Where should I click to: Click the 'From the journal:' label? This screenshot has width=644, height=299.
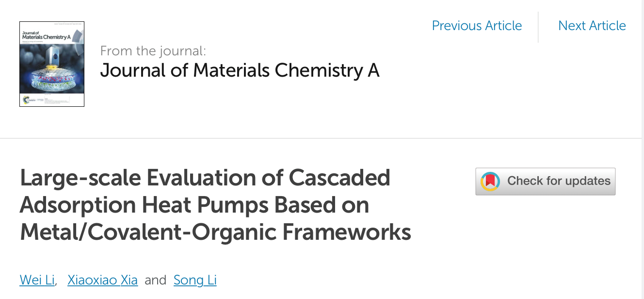click(x=153, y=50)
